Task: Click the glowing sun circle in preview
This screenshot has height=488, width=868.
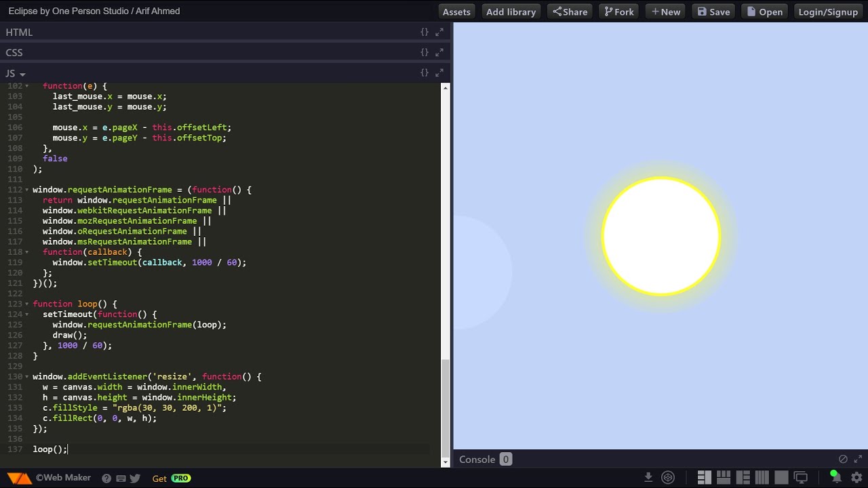Action: pos(660,236)
